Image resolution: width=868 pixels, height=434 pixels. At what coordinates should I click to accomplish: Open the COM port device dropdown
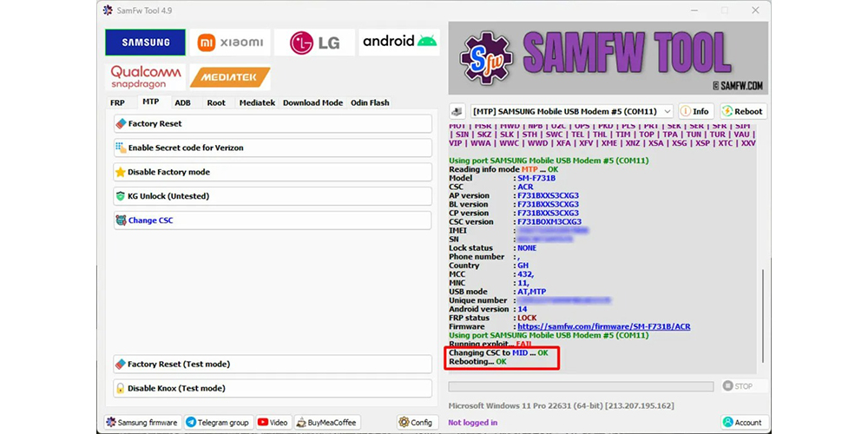click(572, 111)
